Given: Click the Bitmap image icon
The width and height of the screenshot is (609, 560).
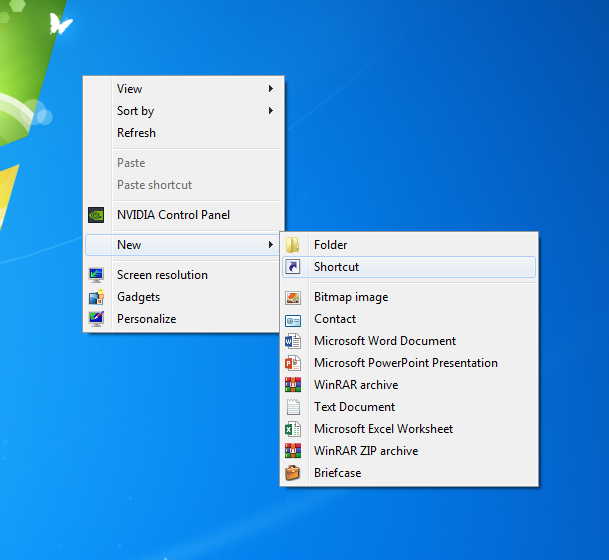Looking at the screenshot, I should (x=293, y=297).
